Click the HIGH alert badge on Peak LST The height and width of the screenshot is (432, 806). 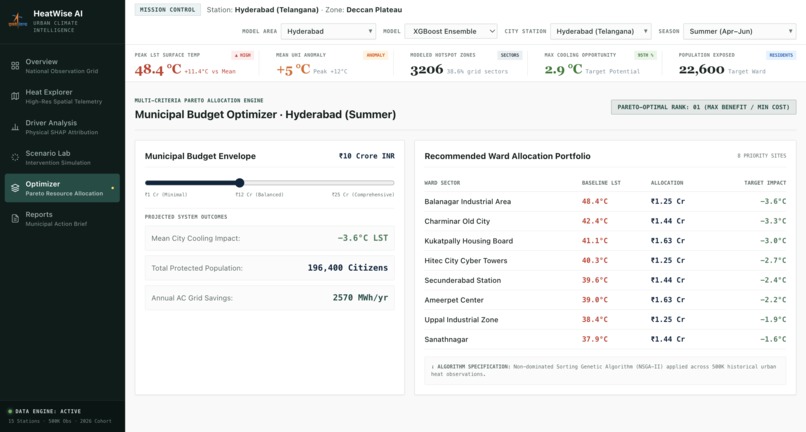tap(243, 55)
